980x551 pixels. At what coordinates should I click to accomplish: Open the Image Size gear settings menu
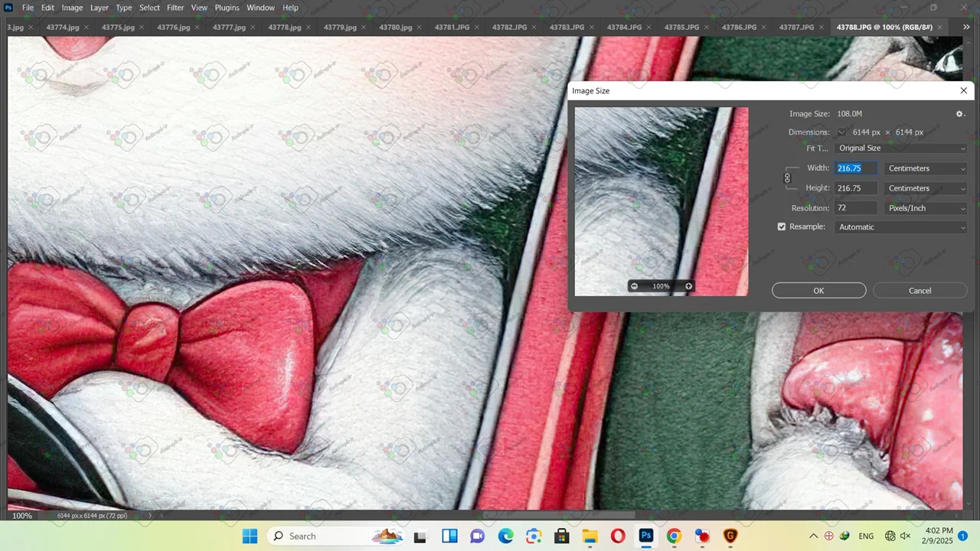(959, 114)
